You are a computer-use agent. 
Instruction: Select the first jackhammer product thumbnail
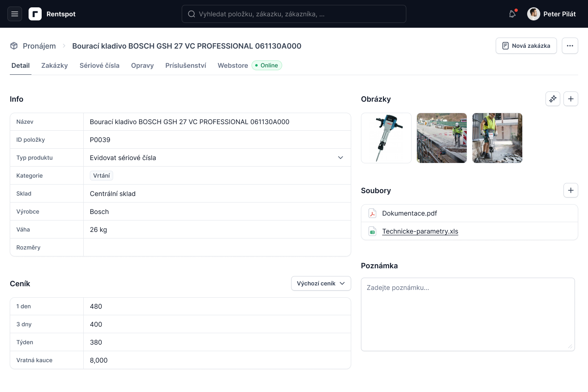(386, 138)
